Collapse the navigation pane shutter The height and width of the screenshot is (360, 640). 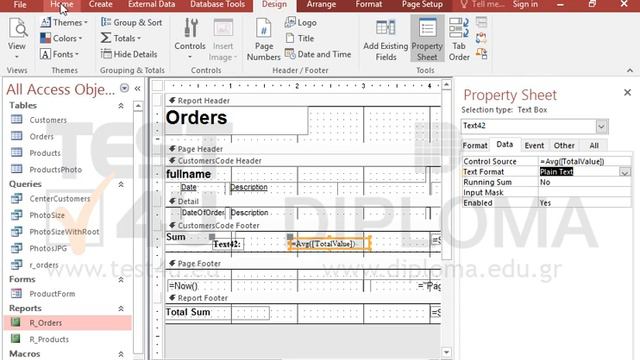pos(138,88)
